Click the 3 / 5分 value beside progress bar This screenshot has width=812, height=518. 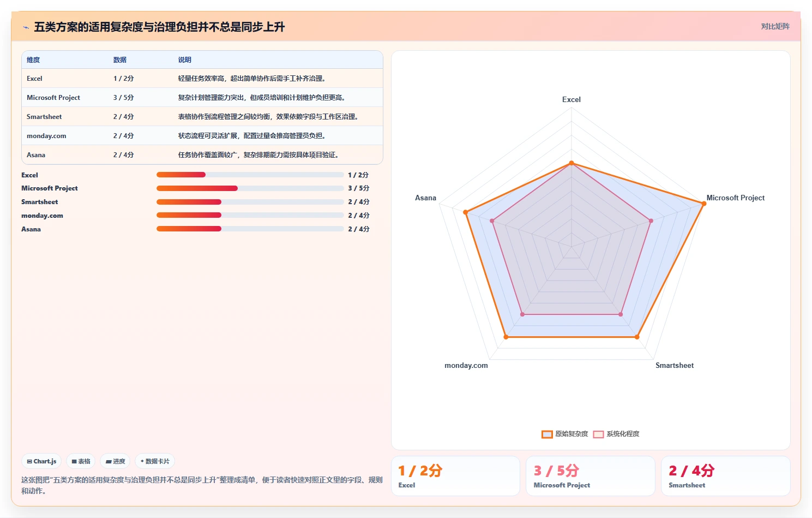tap(359, 188)
